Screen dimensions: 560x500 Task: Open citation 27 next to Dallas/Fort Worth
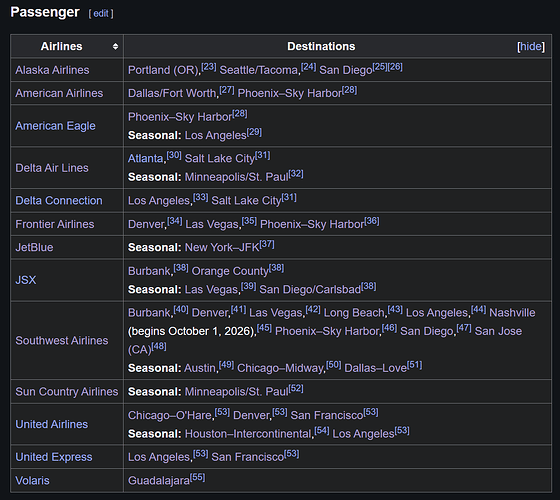pos(227,90)
